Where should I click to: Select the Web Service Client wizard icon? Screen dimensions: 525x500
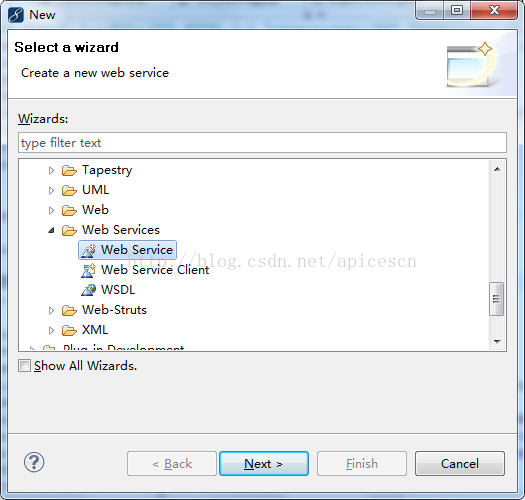tap(88, 270)
